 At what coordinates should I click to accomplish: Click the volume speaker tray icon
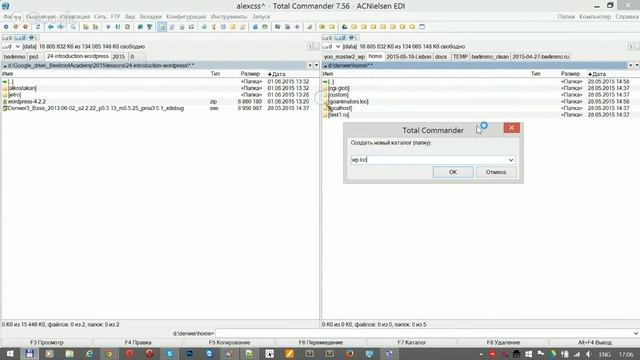tap(588, 354)
